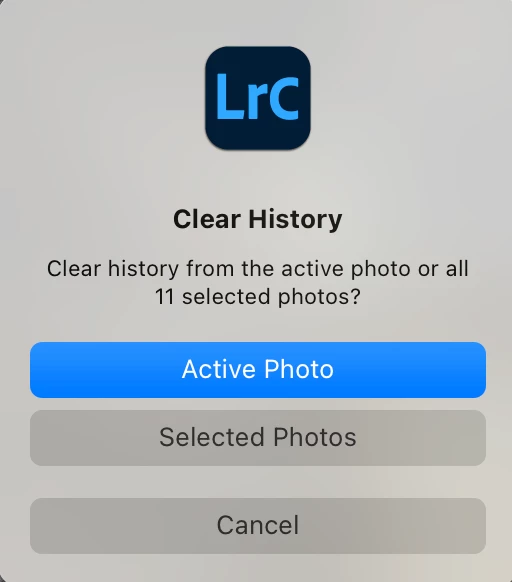Clear history for only the active photo
Screen dimensions: 512x582
(x=258, y=370)
